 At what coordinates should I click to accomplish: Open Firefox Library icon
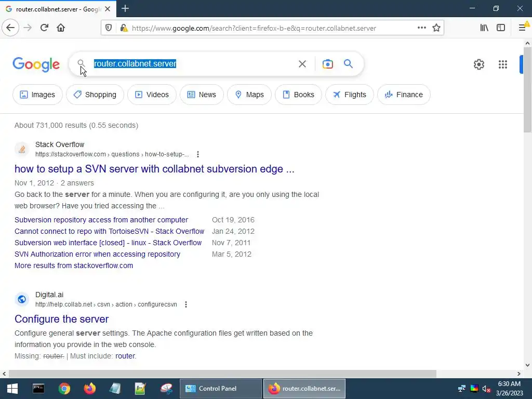pos(484,28)
